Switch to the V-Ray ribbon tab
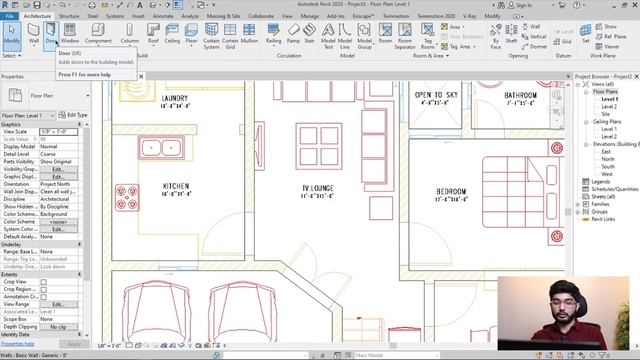Screen dimensions: 640x360 469,16
